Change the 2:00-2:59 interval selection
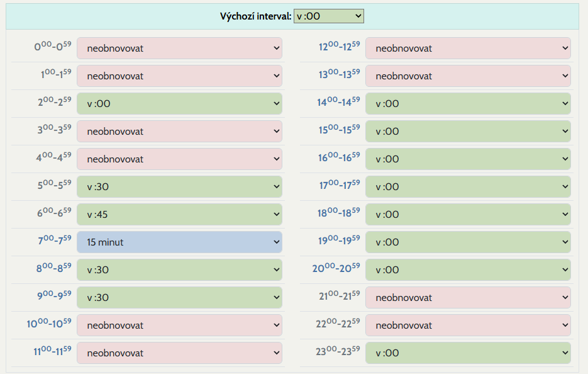This screenshot has width=588, height=374. point(179,104)
